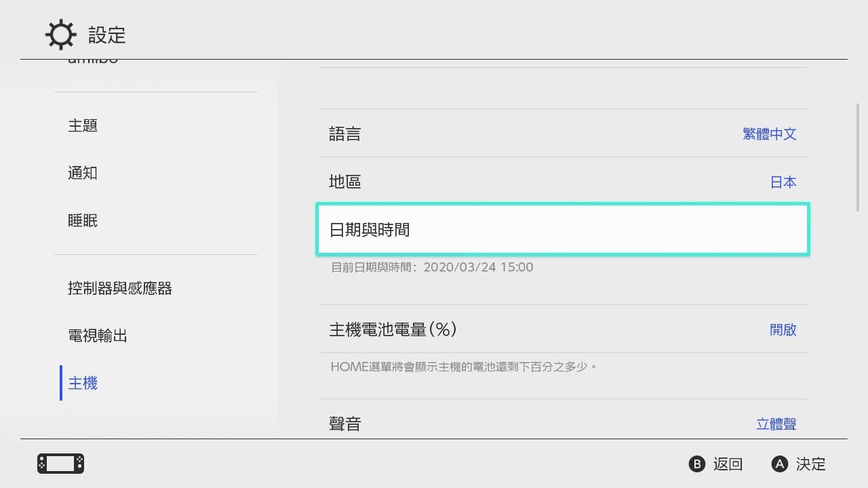Viewport: 868px width, 488px height.
Task: Select the 主機 sidebar item
Action: [83, 384]
